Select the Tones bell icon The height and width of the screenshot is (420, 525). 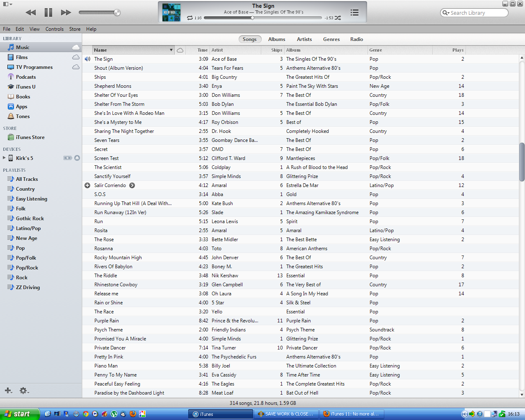pos(11,116)
